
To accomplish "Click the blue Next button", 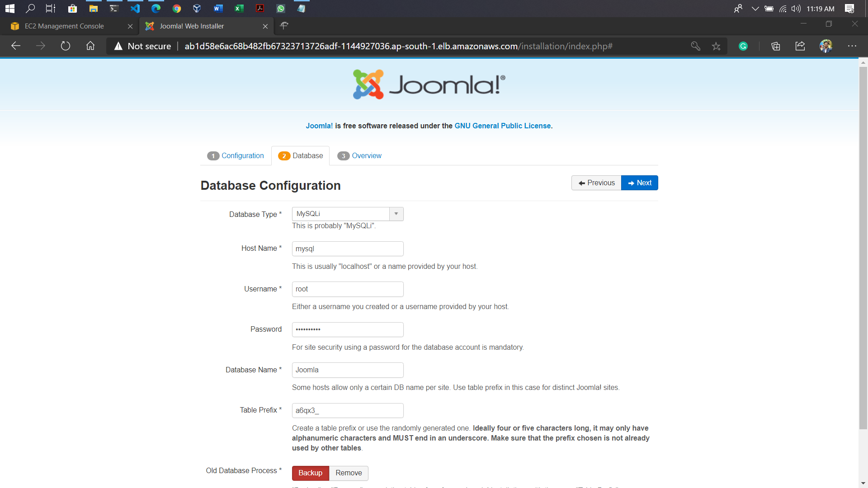I will [x=639, y=183].
